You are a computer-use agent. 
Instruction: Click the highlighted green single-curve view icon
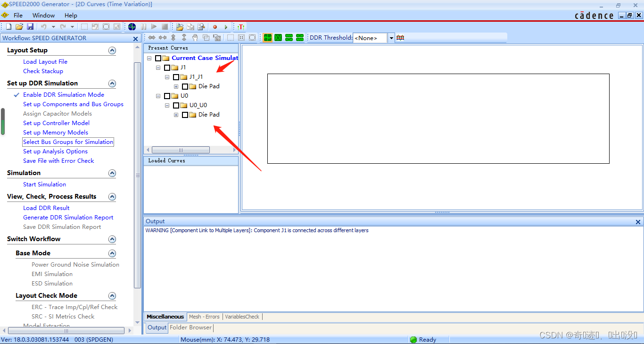[x=268, y=38]
